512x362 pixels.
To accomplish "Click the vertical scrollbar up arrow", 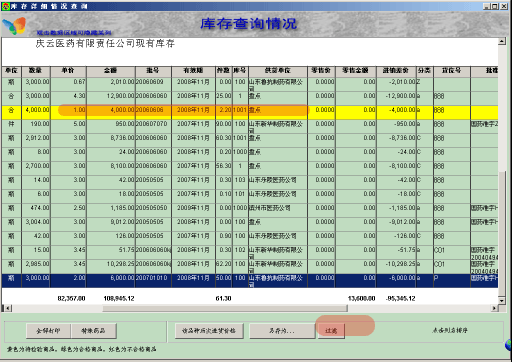I will (502, 42).
